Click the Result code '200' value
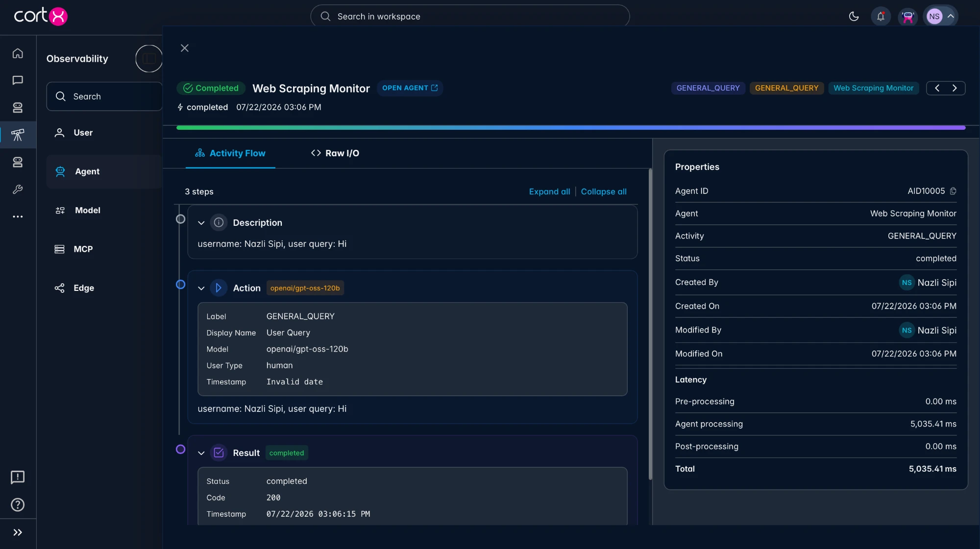Image resolution: width=980 pixels, height=549 pixels. 273,498
